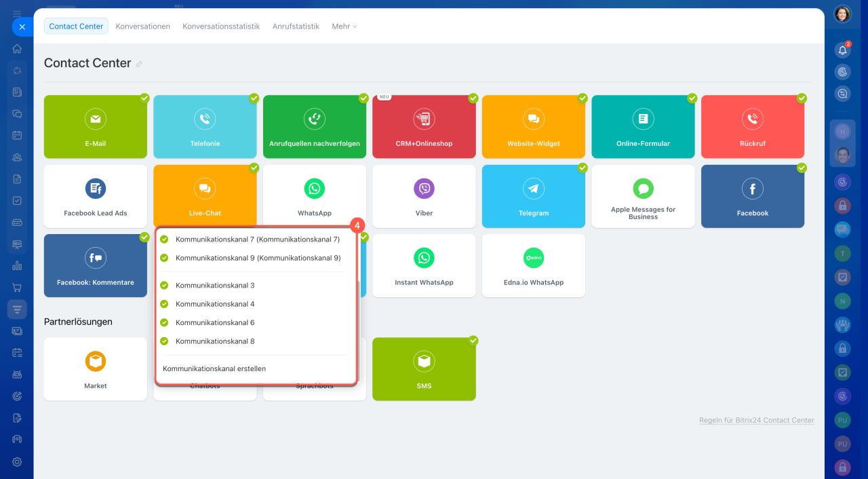Open the SMS partner tile
Image resolution: width=868 pixels, height=479 pixels.
coord(424,369)
